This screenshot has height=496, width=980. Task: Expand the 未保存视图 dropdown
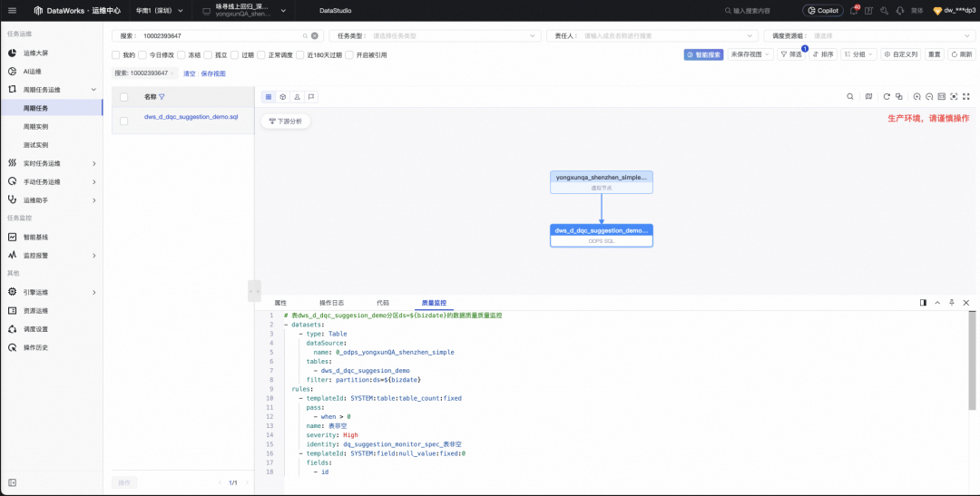(x=750, y=55)
